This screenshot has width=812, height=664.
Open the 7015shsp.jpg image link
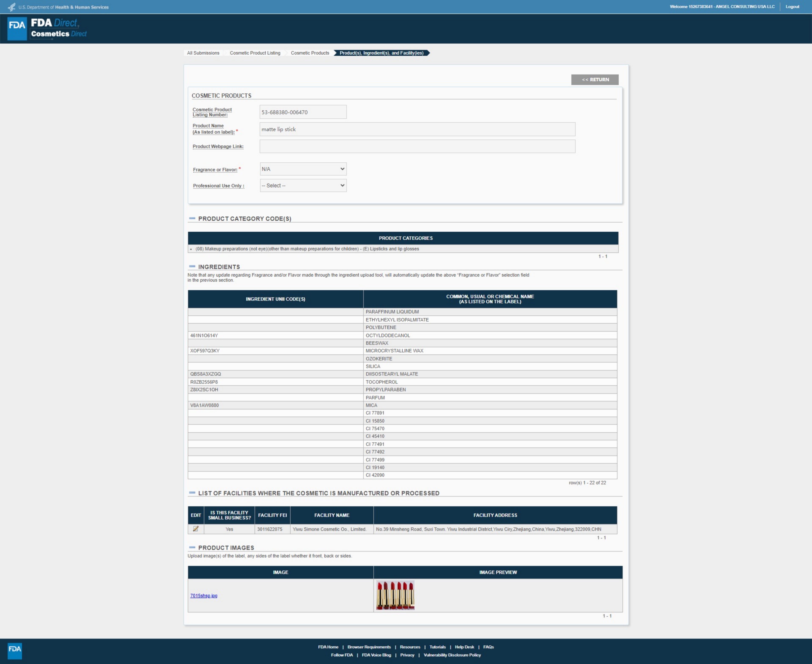203,595
